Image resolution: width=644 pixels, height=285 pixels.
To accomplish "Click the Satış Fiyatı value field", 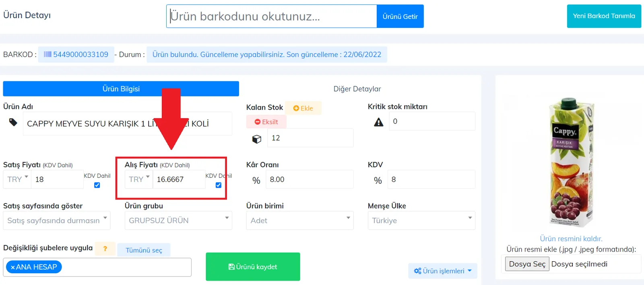I will pos(57,179).
